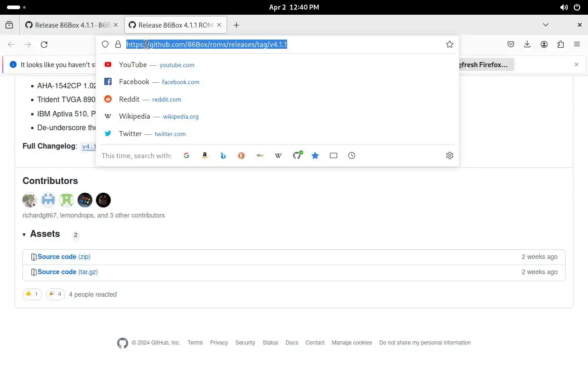588x368 pixels.
Task: Choose Facebook suggestion in dropdown
Action: pyautogui.click(x=277, y=82)
